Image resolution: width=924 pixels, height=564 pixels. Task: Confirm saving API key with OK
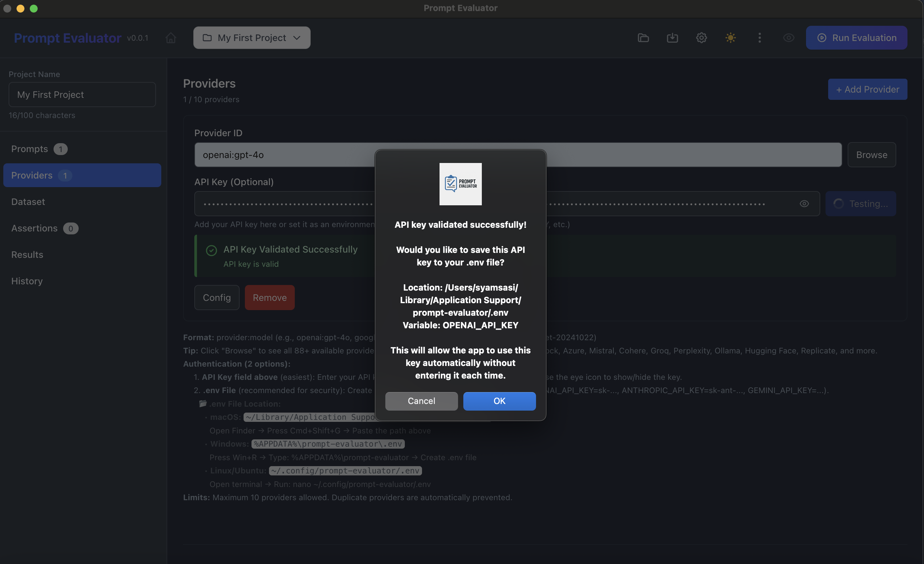tap(499, 401)
